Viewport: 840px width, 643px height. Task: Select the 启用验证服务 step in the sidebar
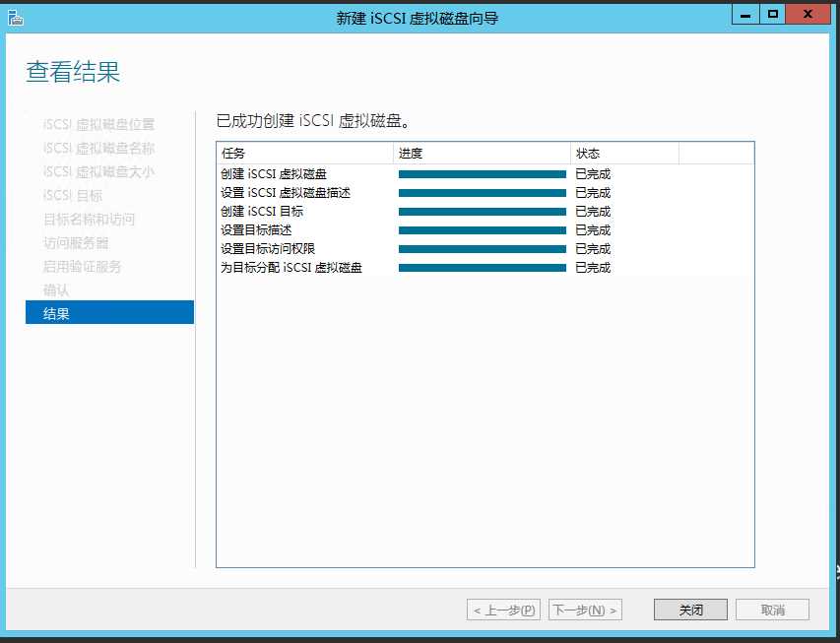[x=82, y=267]
